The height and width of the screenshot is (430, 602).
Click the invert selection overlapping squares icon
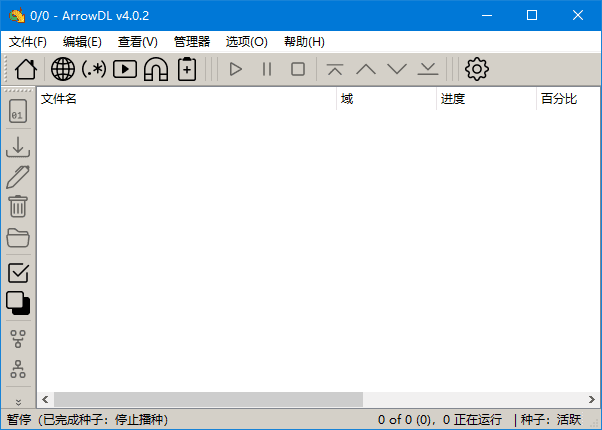(18, 303)
